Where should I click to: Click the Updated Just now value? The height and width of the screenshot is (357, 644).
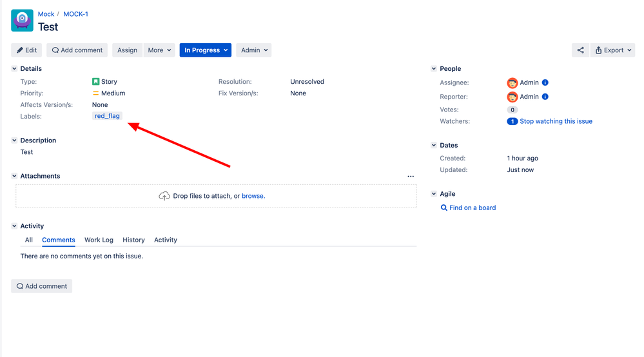[520, 170]
